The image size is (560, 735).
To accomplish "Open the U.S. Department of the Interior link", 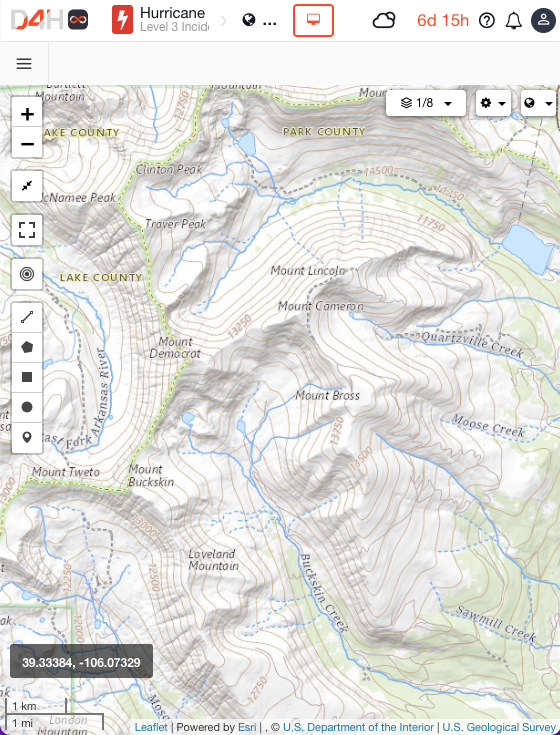I will pos(358,727).
